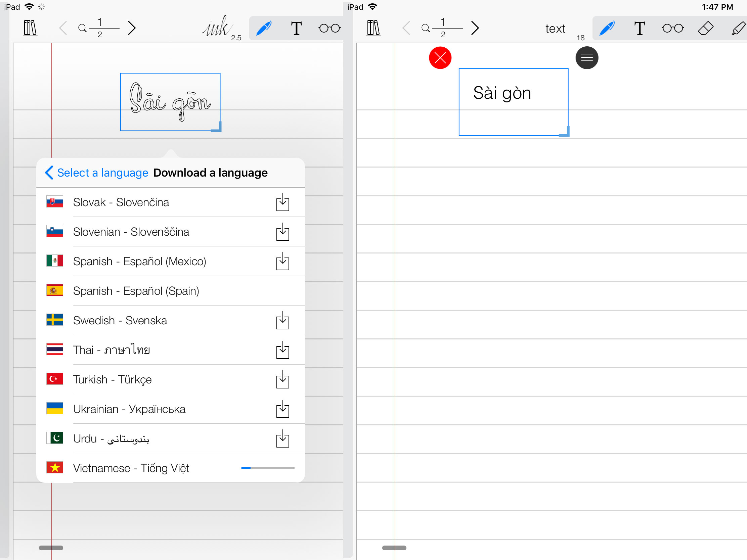The height and width of the screenshot is (560, 747).
Task: Click the text font style label
Action: pos(555,29)
